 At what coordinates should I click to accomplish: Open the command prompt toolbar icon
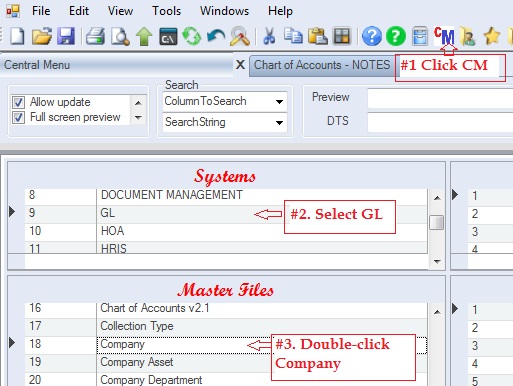pyautogui.click(x=168, y=36)
